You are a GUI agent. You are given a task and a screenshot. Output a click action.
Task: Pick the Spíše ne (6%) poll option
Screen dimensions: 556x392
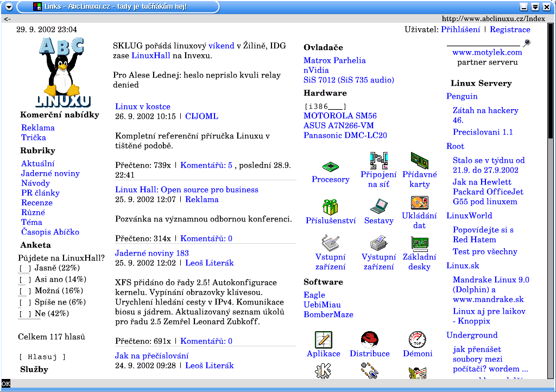point(25,302)
